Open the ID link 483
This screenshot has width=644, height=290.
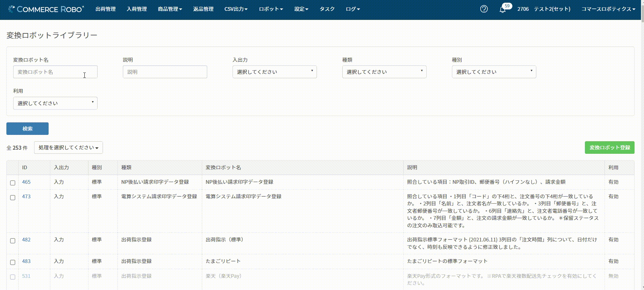(26, 261)
